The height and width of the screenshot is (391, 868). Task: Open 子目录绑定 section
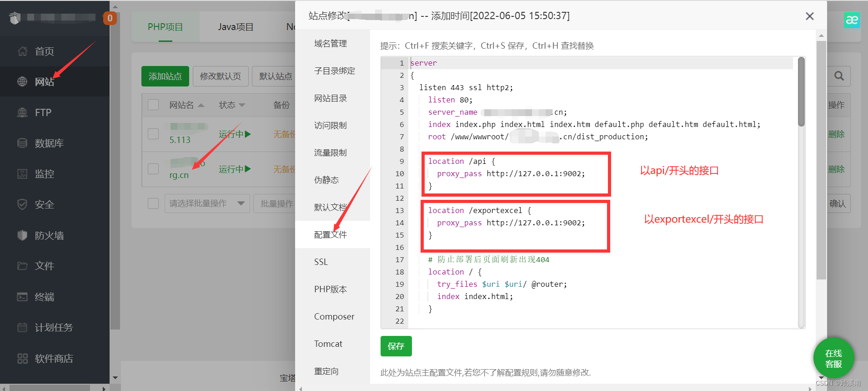click(335, 71)
